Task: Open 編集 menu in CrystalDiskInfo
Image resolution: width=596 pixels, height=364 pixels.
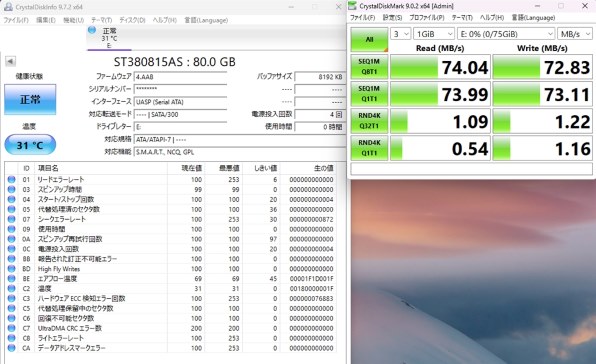Action: (46, 20)
